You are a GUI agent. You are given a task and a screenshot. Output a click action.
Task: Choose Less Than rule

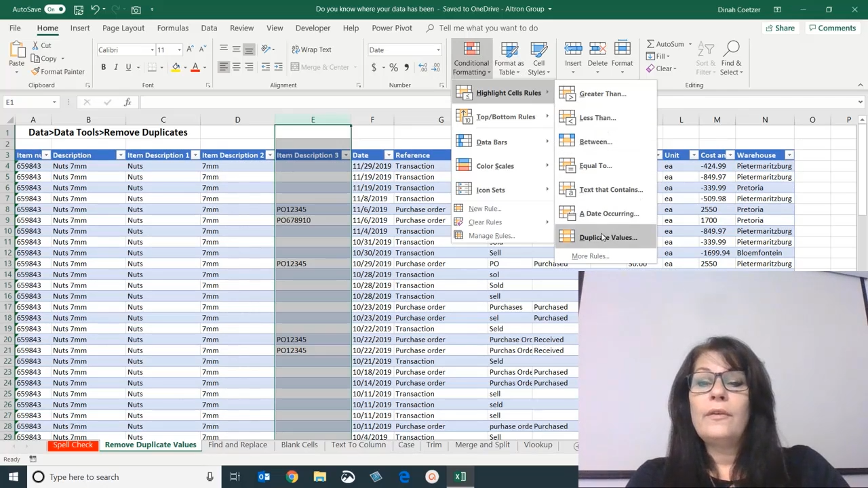[606, 118]
